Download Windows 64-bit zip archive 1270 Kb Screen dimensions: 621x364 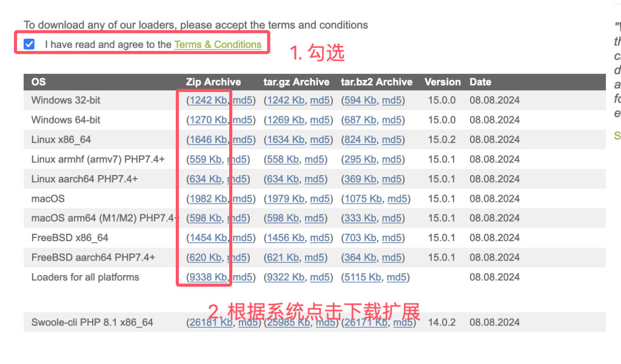(x=208, y=120)
